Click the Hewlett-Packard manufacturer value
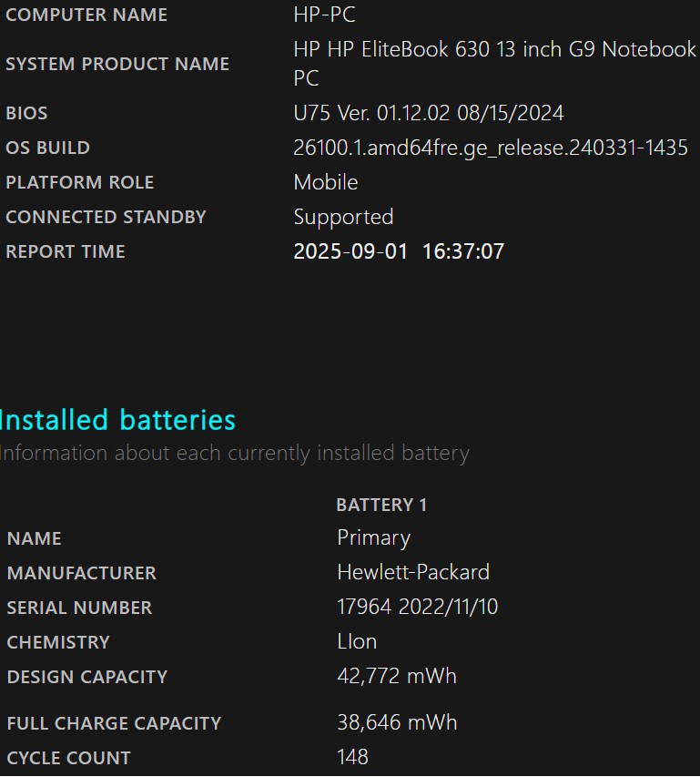The height and width of the screenshot is (777, 700). click(413, 572)
